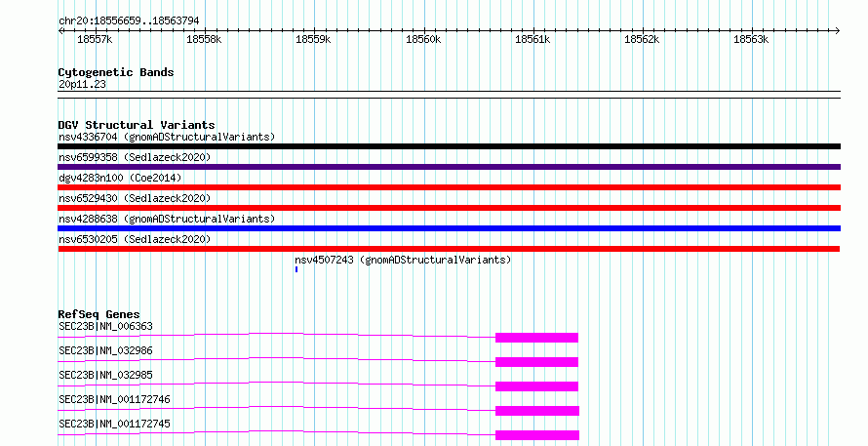Select the 20p11.23 band label
Viewport: 868px width, 446px height.
(x=82, y=84)
